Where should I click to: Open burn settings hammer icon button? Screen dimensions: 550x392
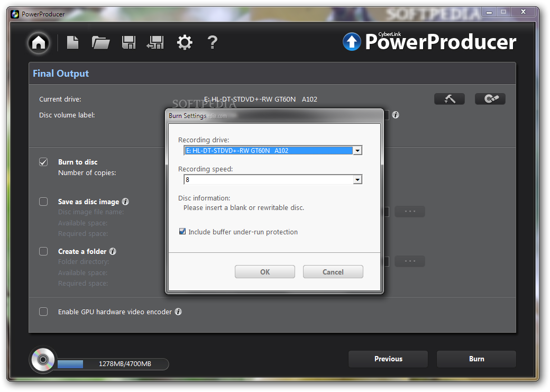pyautogui.click(x=450, y=99)
